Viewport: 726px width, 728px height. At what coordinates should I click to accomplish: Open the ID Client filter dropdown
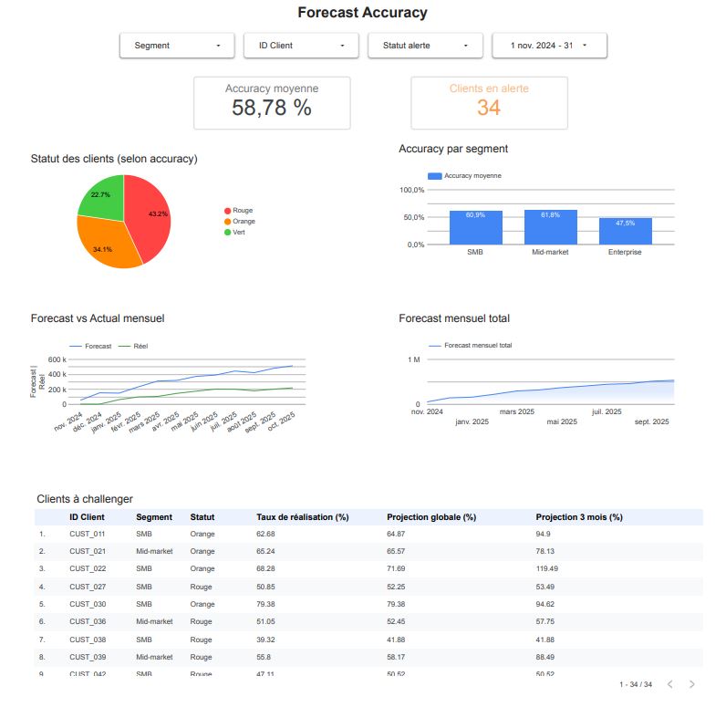pyautogui.click(x=301, y=46)
